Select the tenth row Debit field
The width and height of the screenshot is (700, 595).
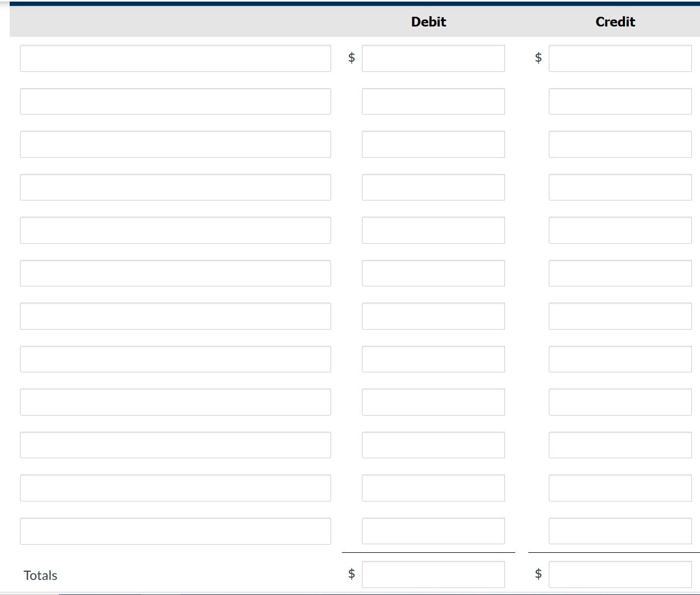(433, 445)
